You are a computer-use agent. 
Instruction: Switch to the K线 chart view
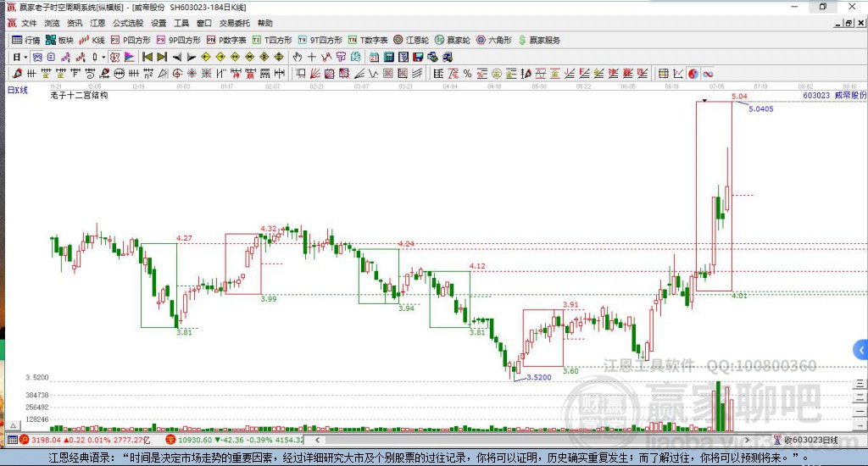(92, 40)
